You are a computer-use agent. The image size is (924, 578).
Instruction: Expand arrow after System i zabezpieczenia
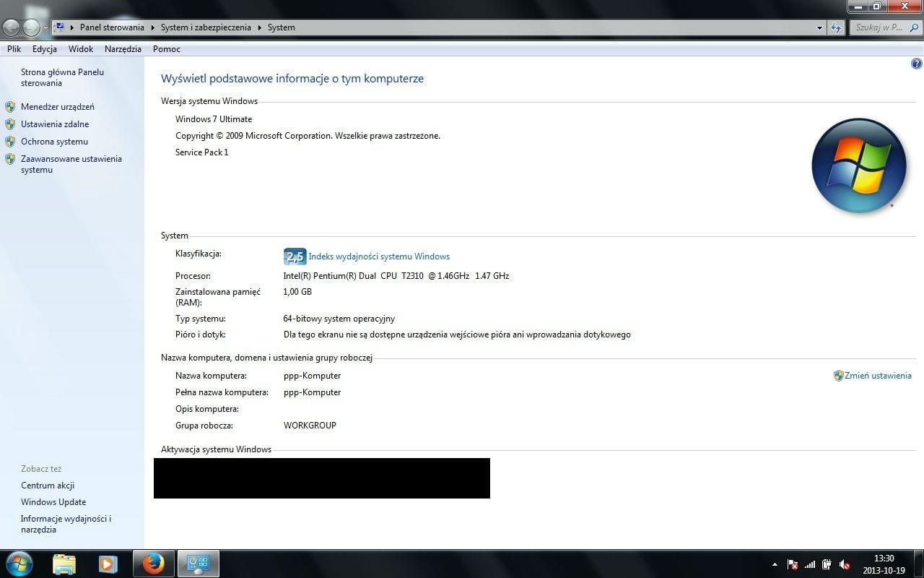click(259, 27)
